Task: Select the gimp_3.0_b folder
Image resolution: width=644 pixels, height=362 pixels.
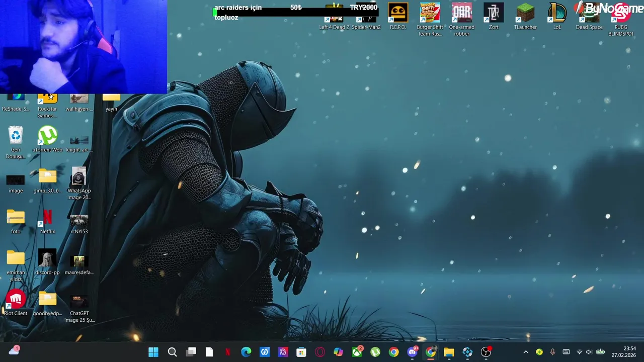Action: 47,181
